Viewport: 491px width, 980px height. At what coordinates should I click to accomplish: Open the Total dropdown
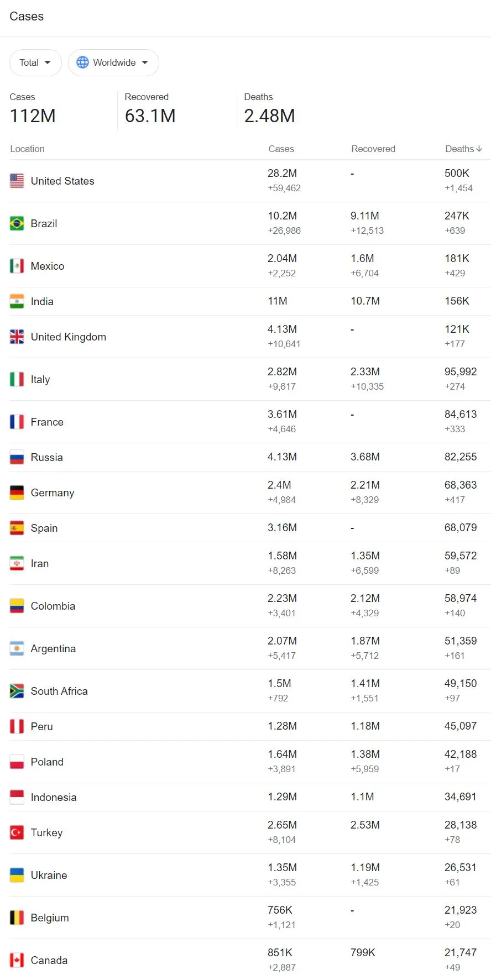pyautogui.click(x=35, y=62)
